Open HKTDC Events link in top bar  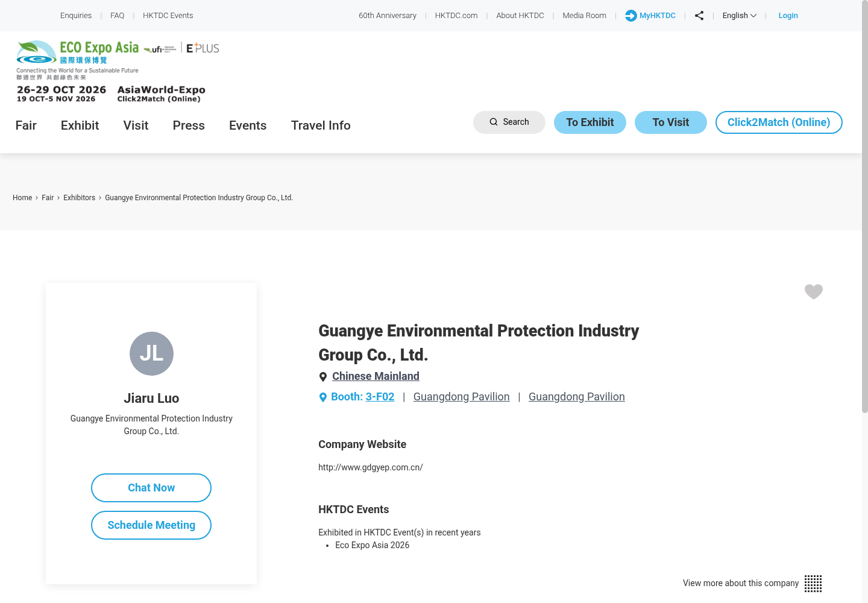pyautogui.click(x=168, y=16)
